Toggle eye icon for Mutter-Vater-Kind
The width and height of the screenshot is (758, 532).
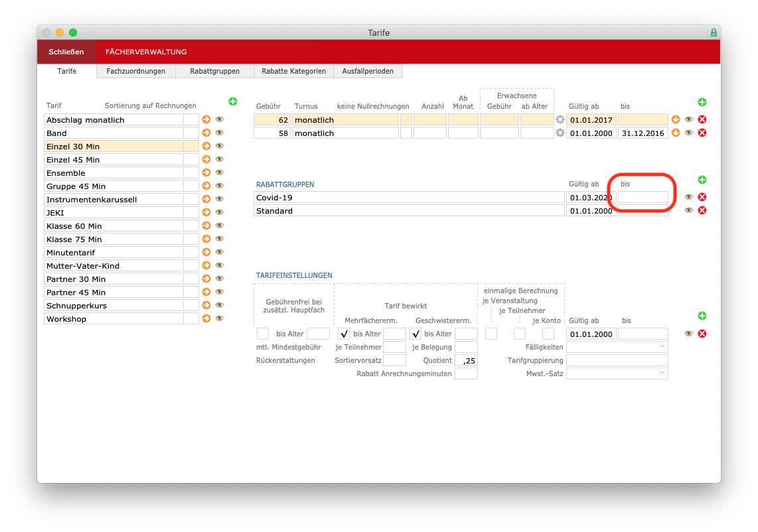220,265
